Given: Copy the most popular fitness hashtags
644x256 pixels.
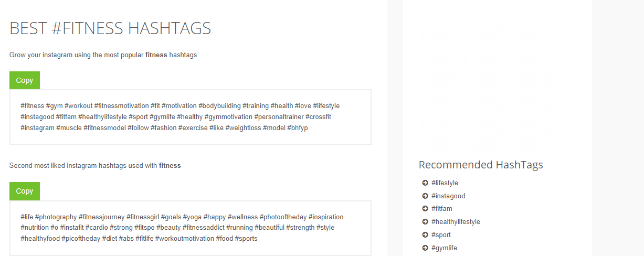Looking at the screenshot, I should pos(25,80).
